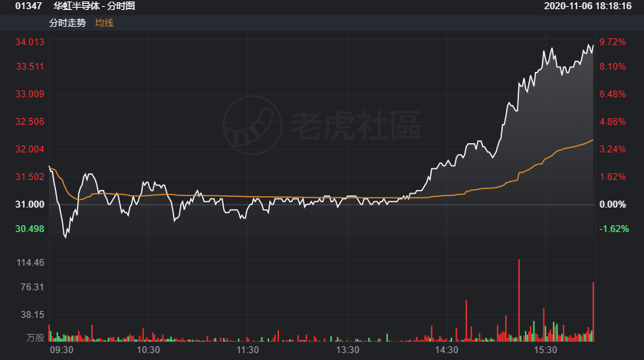
Task: Click the percent label 1.62%
Action: click(613, 176)
